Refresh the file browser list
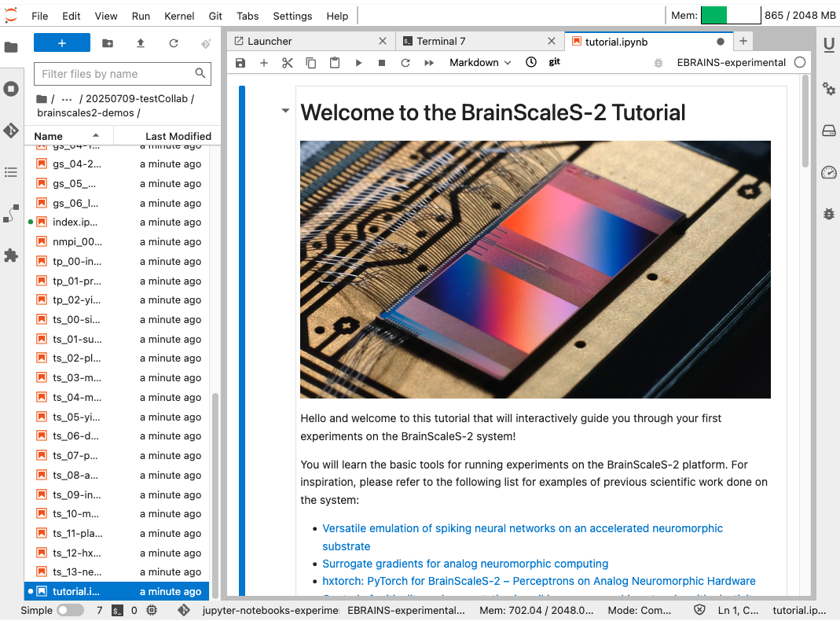 (x=174, y=43)
